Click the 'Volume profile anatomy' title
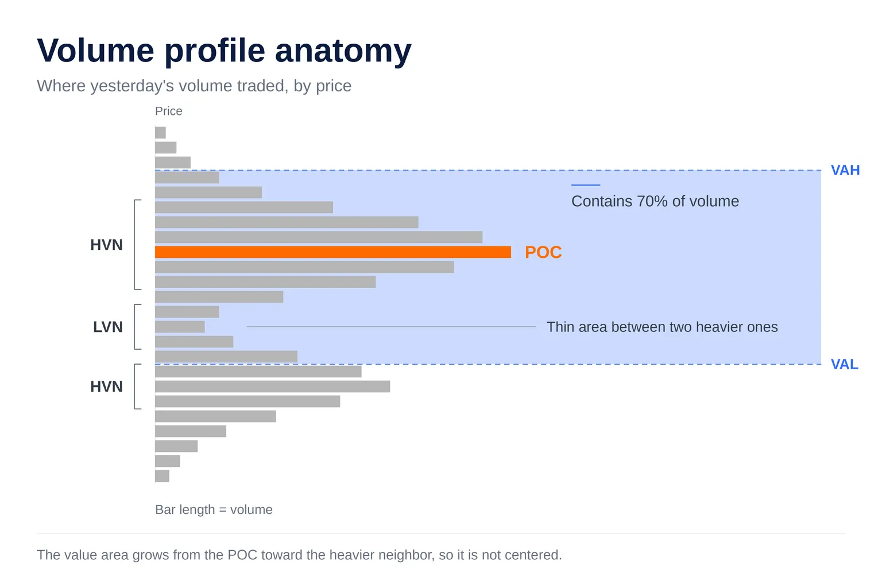882x588 pixels. [x=225, y=50]
